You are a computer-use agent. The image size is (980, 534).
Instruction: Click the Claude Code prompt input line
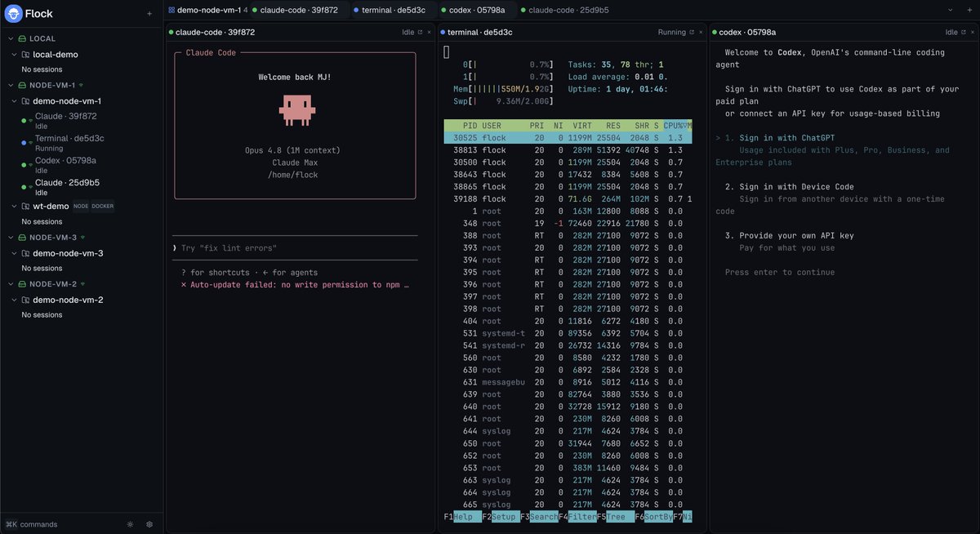tap(295, 248)
